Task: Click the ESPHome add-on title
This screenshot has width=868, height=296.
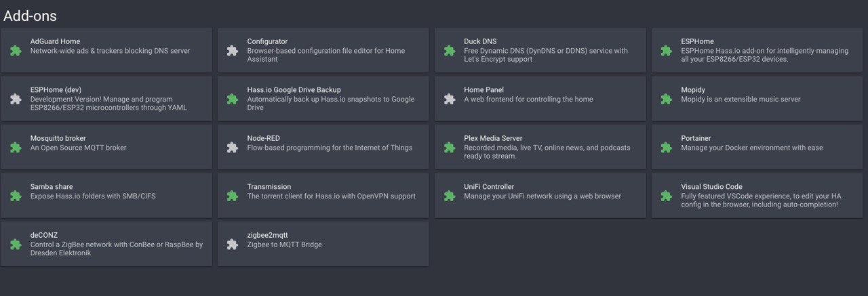Action: [697, 42]
